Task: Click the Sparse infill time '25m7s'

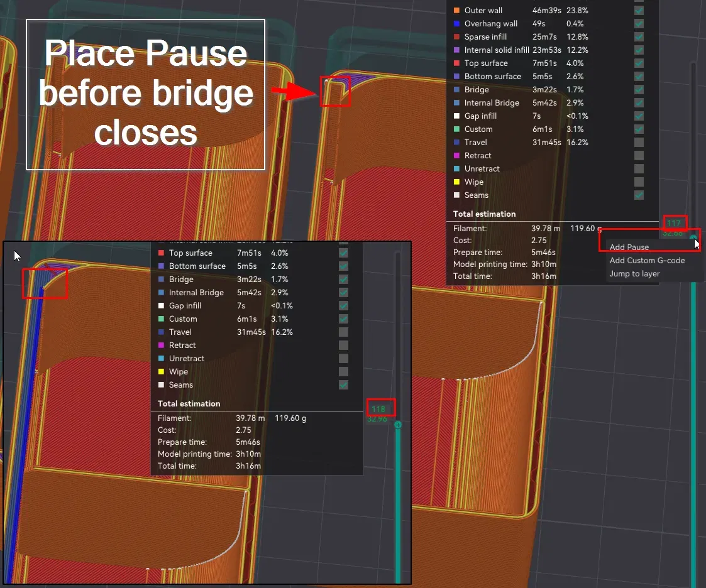Action: (544, 37)
